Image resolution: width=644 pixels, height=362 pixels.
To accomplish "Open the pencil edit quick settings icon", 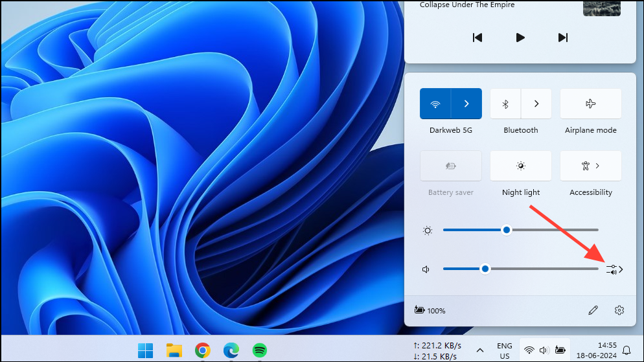I will (593, 310).
